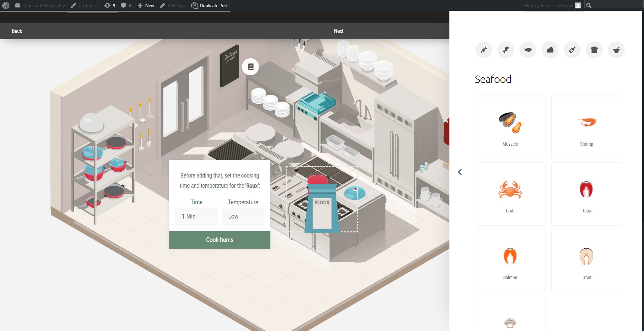Select the meat (drumstick) category icon

coord(506,50)
